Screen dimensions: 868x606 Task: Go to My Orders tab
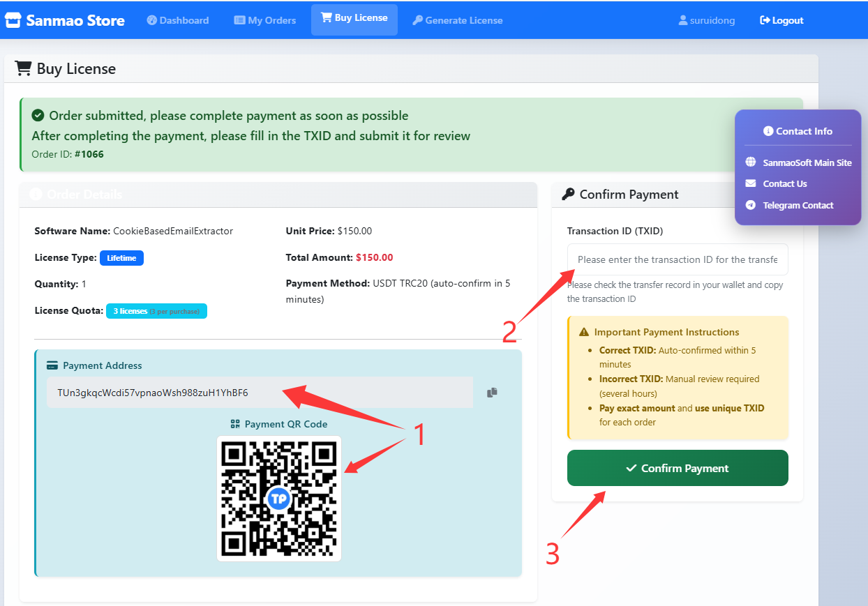pyautogui.click(x=264, y=20)
